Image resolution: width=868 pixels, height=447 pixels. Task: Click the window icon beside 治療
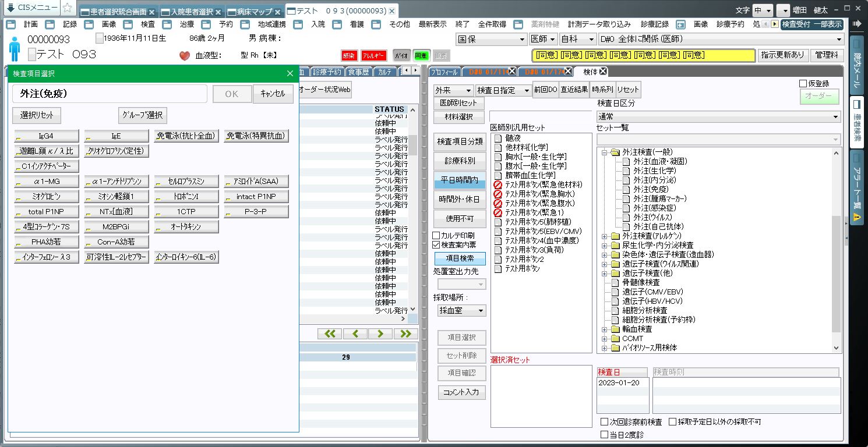167,24
